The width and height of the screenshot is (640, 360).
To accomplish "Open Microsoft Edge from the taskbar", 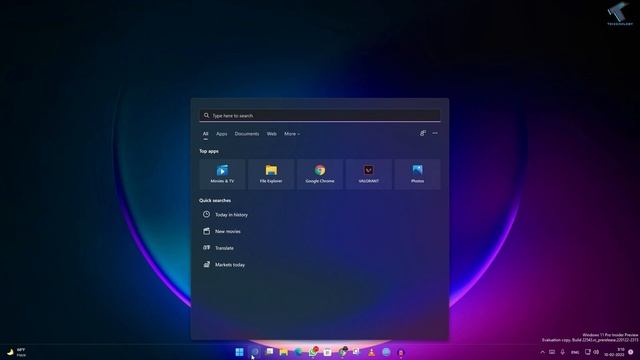I will coord(298,352).
